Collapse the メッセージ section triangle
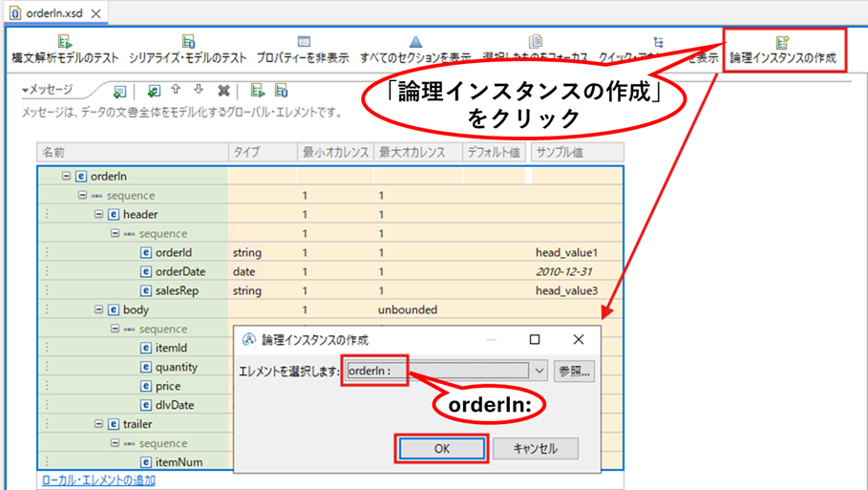This screenshot has width=868, height=490. click(x=25, y=90)
